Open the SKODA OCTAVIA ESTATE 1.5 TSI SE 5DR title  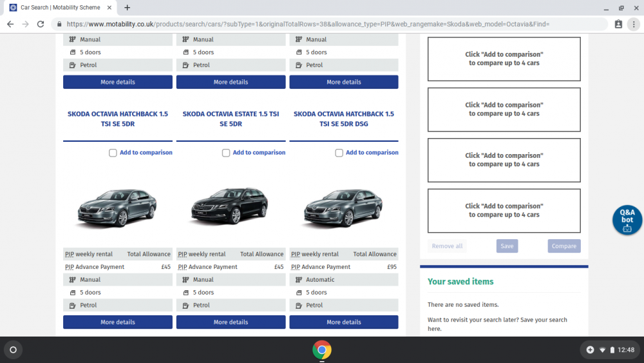pyautogui.click(x=231, y=119)
